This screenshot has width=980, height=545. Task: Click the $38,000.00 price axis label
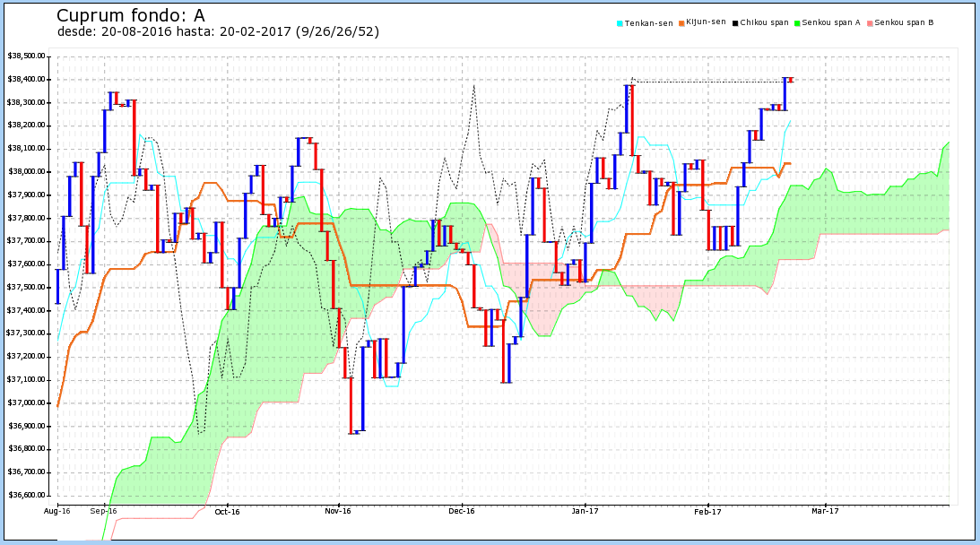26,171
